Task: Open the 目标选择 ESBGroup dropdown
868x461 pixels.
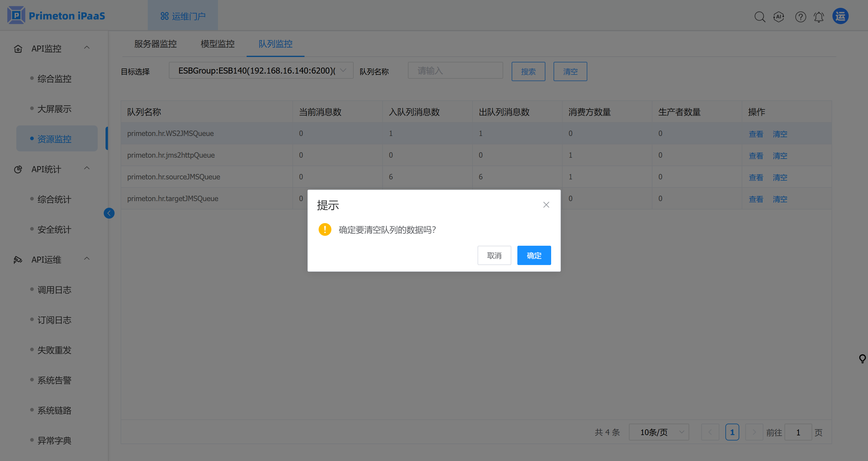Action: pos(261,71)
